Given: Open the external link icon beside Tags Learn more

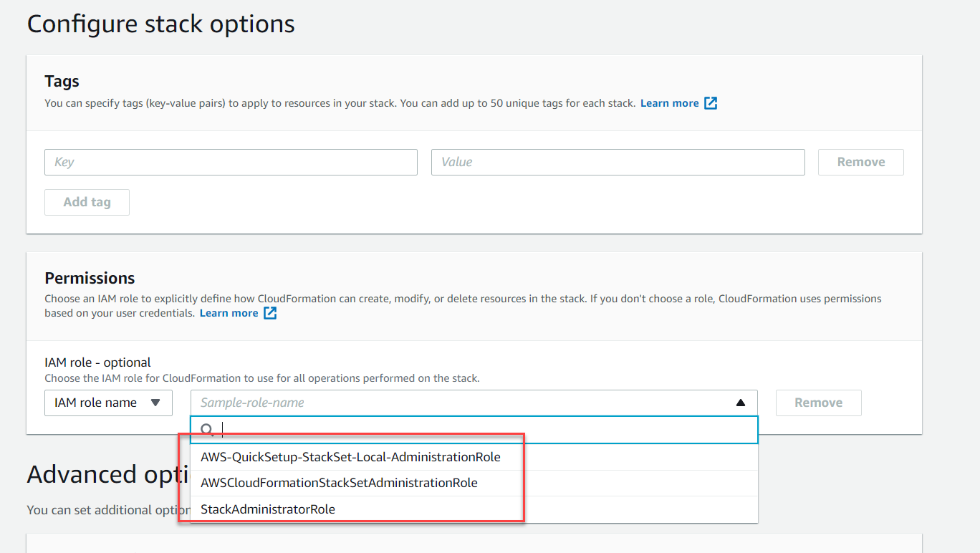Looking at the screenshot, I should point(711,103).
